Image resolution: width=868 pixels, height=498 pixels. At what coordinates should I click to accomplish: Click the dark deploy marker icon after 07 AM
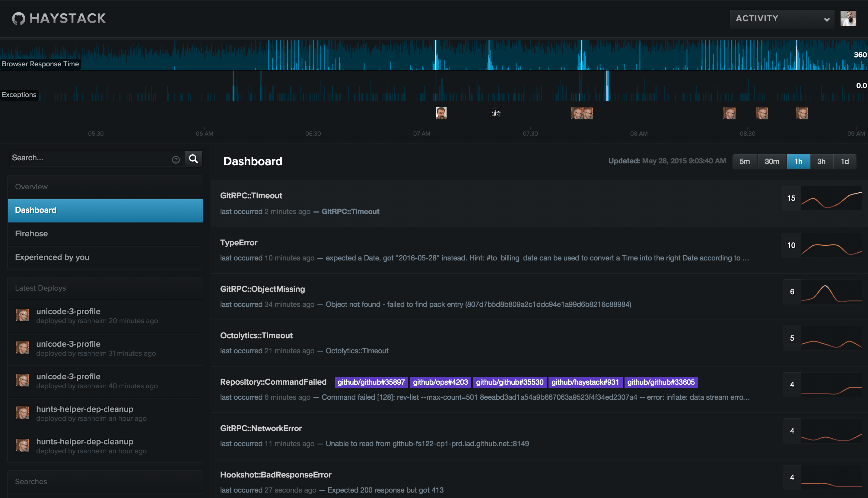tap(495, 113)
